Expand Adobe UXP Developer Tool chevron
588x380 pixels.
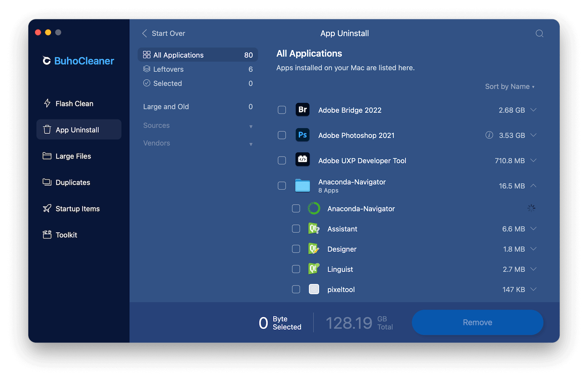534,160
